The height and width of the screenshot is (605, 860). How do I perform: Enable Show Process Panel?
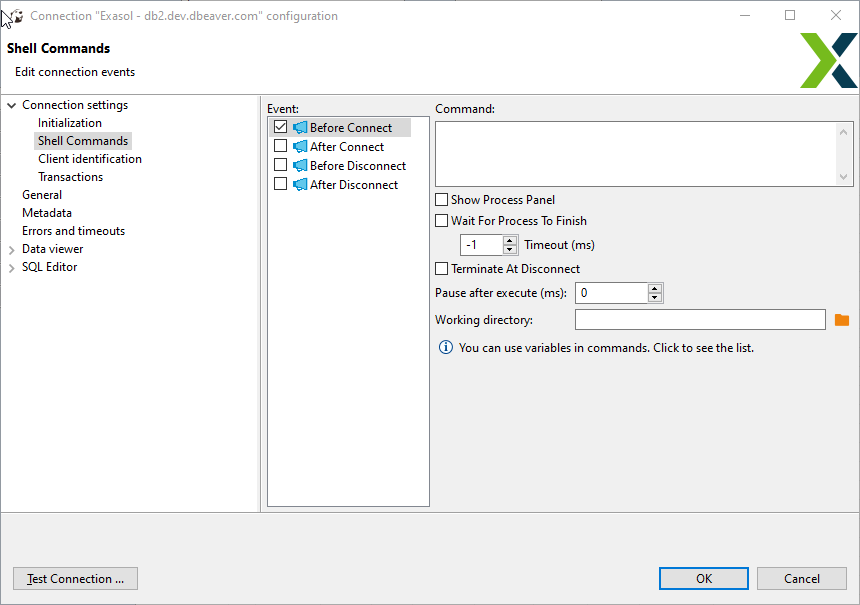click(441, 199)
